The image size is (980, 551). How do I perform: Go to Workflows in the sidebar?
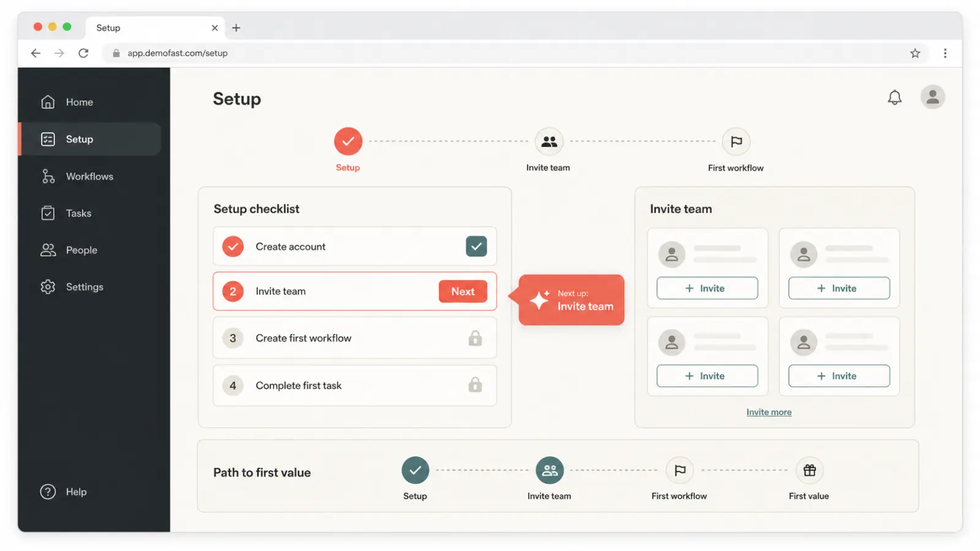click(77, 176)
